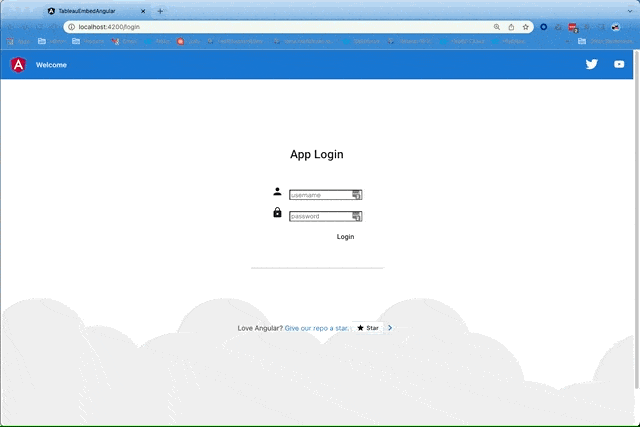
Task: Click the zoom magnifier icon in address bar
Action: (x=497, y=27)
